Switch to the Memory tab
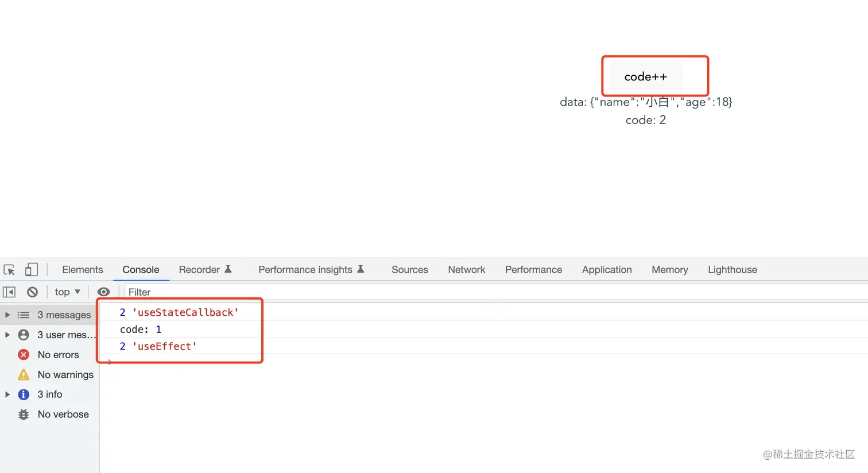The height and width of the screenshot is (473, 868). click(x=669, y=270)
